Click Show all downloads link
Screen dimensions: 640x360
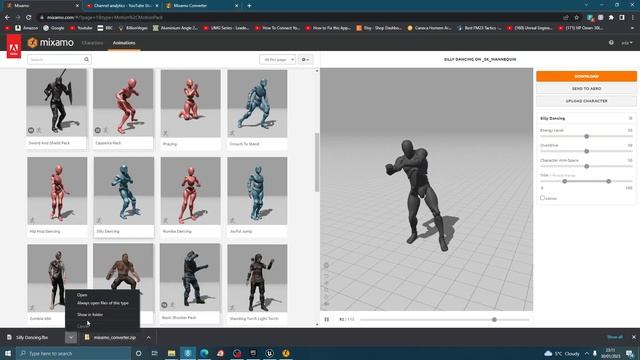pos(615,337)
